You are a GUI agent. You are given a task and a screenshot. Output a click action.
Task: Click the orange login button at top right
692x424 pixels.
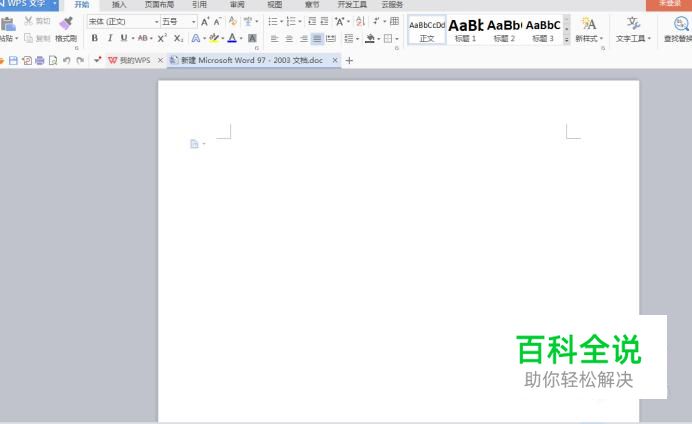pos(669,5)
